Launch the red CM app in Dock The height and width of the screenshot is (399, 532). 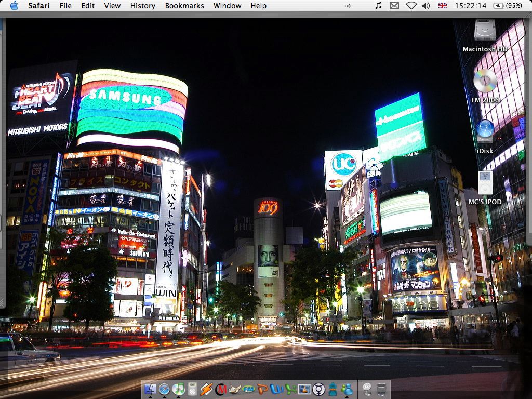[220, 389]
